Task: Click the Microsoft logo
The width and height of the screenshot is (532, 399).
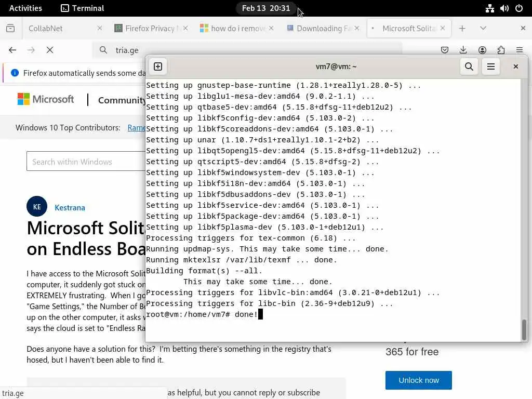Action: (46, 99)
